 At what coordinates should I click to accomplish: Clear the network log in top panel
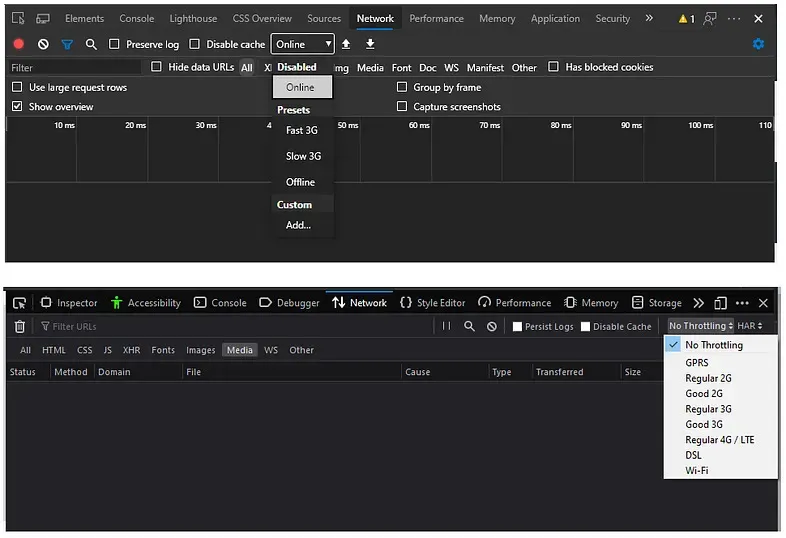[43, 44]
